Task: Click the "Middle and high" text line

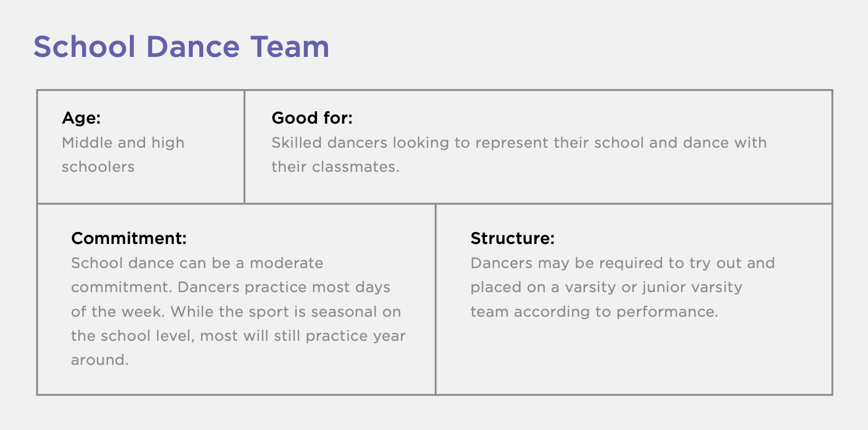Action: click(123, 143)
